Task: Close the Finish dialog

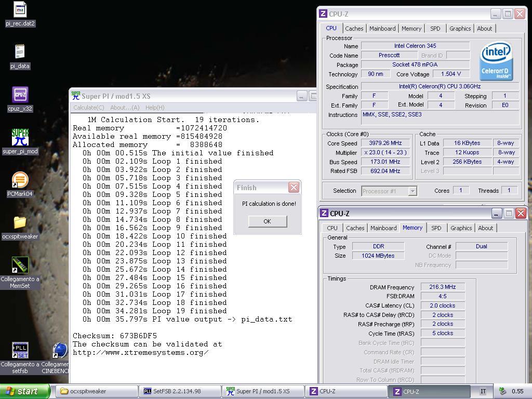Action: click(294, 187)
